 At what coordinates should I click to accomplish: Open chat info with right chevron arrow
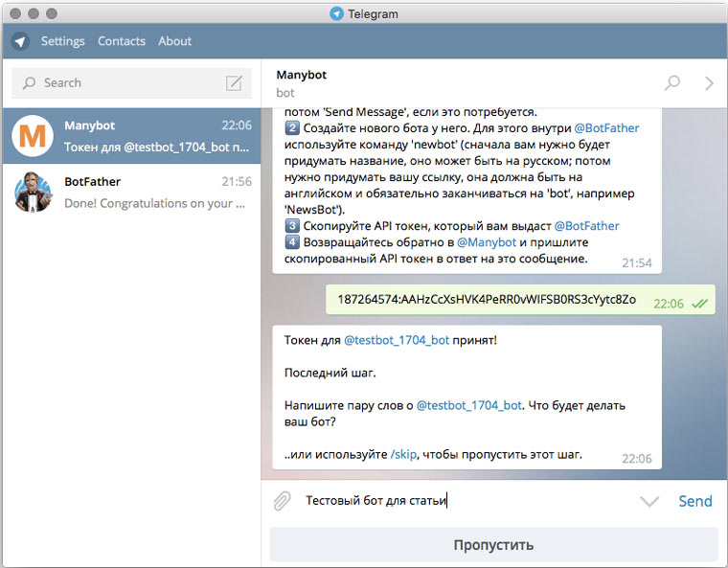pos(709,83)
